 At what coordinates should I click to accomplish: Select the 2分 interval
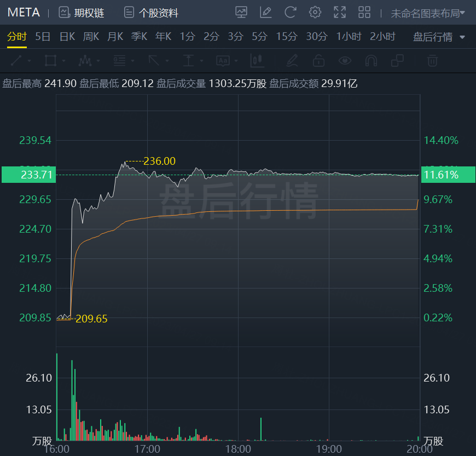(x=211, y=37)
